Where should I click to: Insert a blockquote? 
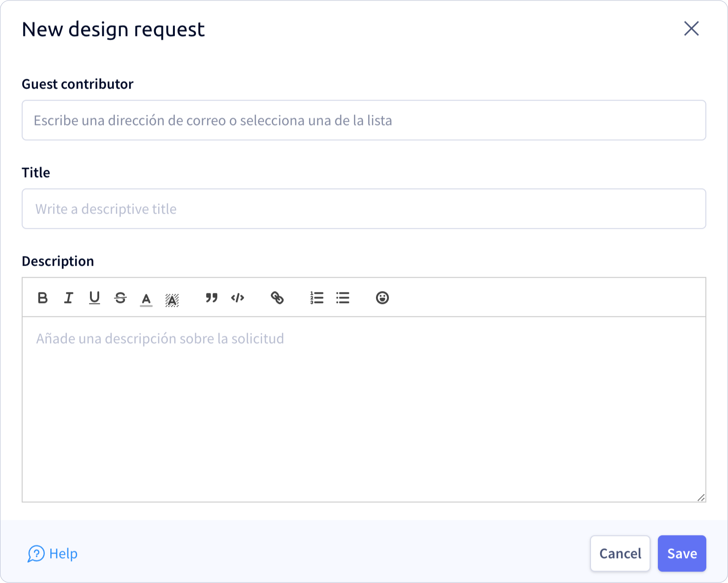212,298
